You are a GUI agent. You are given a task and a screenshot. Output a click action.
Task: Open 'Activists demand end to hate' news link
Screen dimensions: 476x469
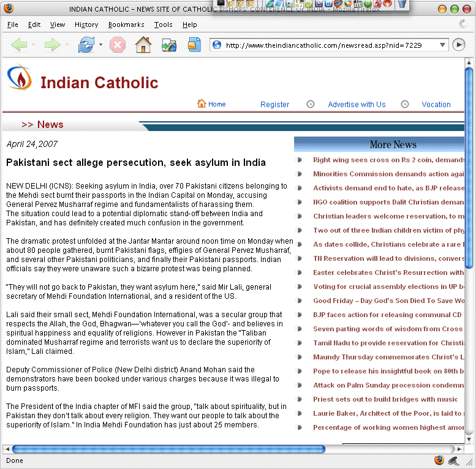click(x=389, y=188)
